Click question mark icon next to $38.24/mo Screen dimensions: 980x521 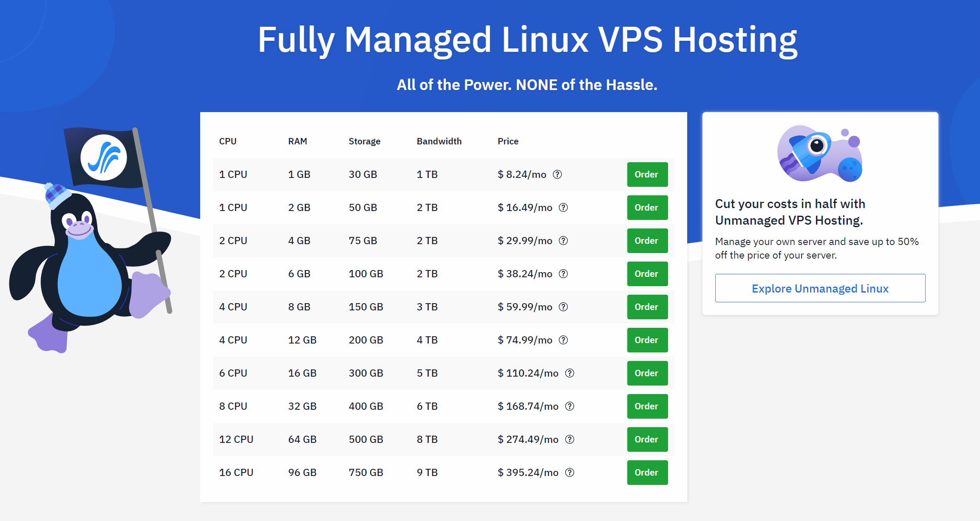coord(563,274)
